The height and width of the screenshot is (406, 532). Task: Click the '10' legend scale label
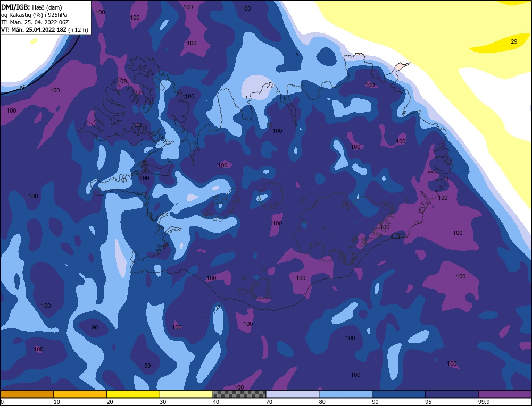(x=57, y=402)
